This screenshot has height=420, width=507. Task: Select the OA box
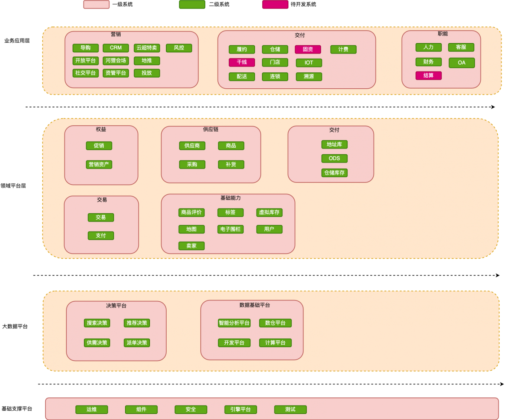[462, 63]
